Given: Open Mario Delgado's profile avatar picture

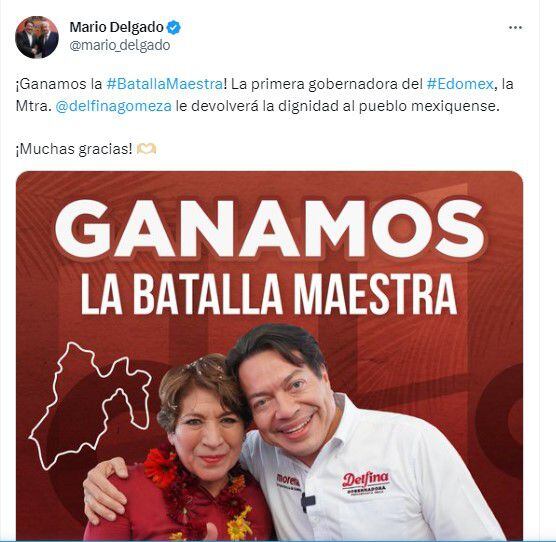Looking at the screenshot, I should pyautogui.click(x=37, y=37).
